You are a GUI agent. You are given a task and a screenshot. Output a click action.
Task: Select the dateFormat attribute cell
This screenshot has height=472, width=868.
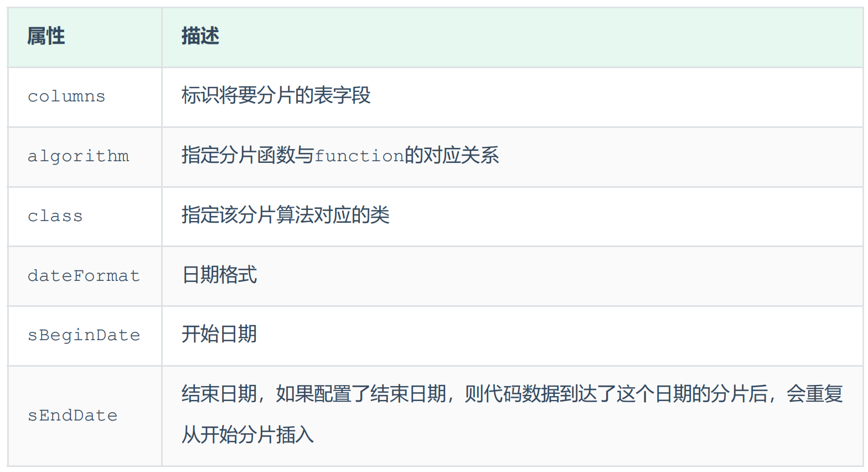(84, 276)
